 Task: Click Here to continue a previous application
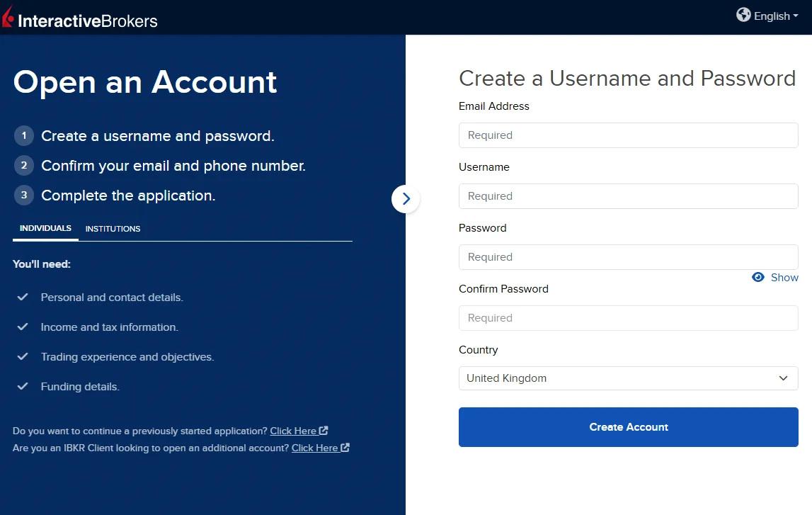pos(293,430)
